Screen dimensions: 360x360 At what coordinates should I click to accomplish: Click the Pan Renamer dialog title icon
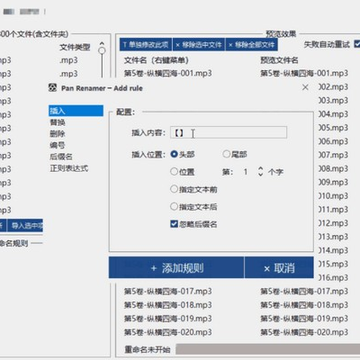coord(52,88)
